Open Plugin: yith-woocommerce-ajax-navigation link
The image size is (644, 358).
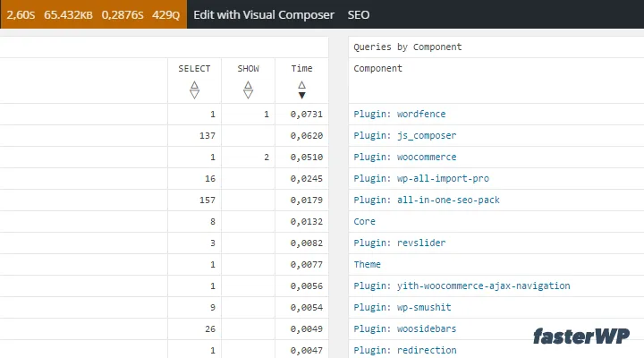coord(462,286)
